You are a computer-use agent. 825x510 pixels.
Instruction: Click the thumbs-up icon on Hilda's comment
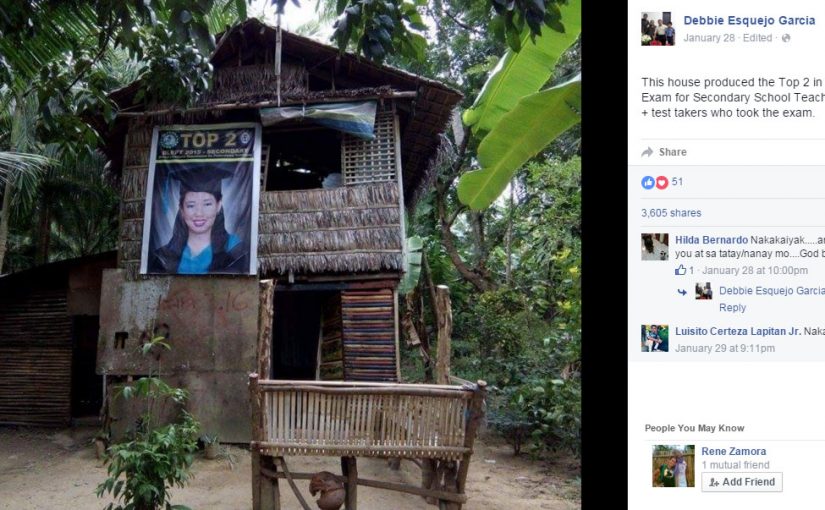tap(680, 270)
